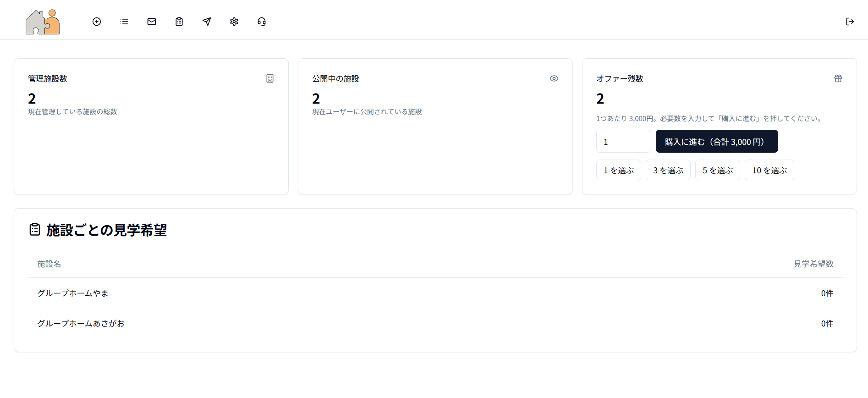Select the 1 を選ぶ quantity button
The width and height of the screenshot is (868, 398).
click(618, 170)
